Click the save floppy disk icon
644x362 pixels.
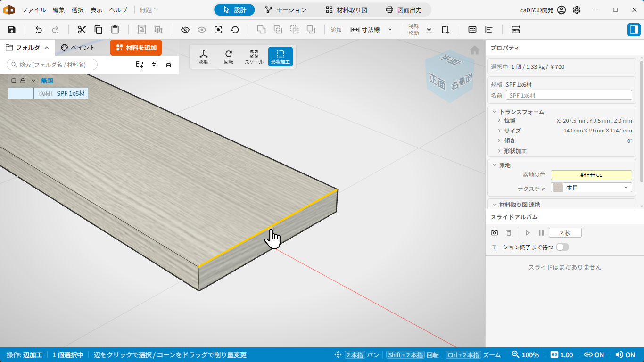coord(12,30)
